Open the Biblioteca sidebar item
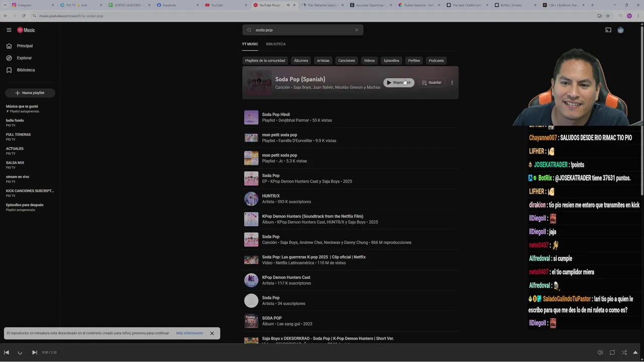This screenshot has width=644, height=362. tap(26, 70)
